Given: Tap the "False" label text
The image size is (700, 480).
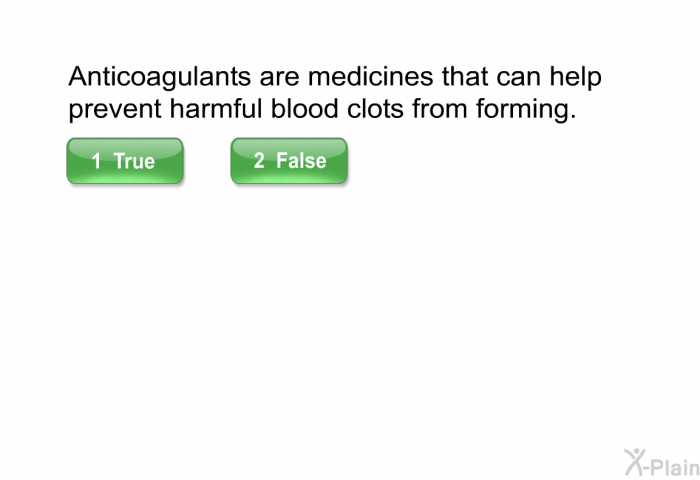Looking at the screenshot, I should pyautogui.click(x=301, y=160).
